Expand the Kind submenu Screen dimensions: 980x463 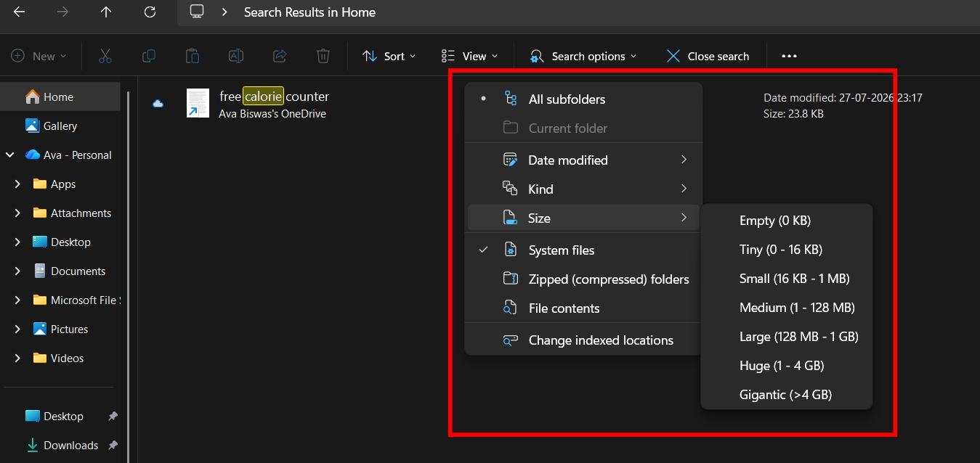click(x=583, y=189)
